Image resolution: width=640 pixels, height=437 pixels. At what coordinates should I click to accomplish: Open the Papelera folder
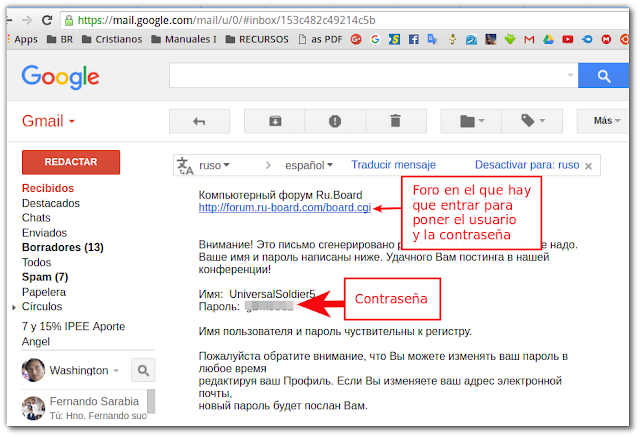[44, 292]
